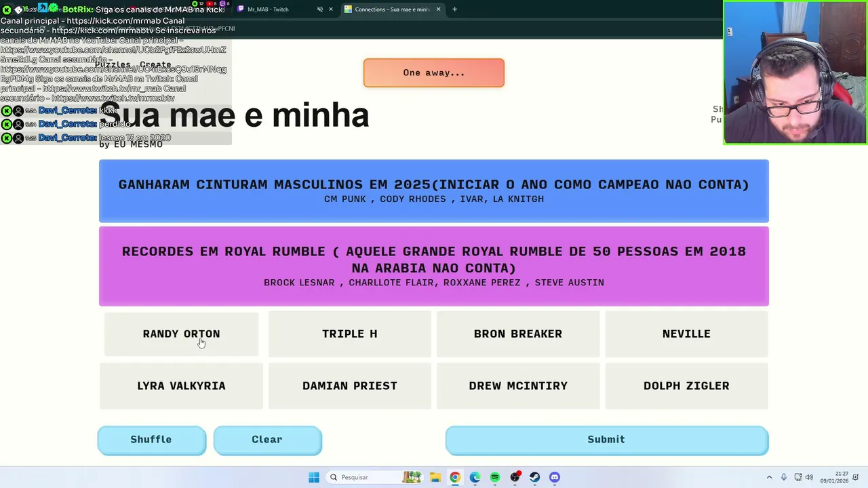Submit the selected group
Screen dimensions: 868x488
(x=606, y=440)
